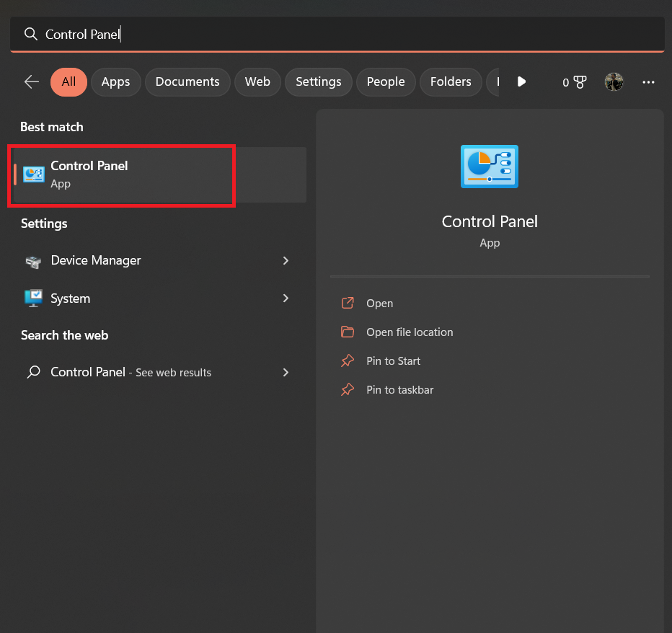Click the Pin to Start pin icon
Image resolution: width=672 pixels, height=633 pixels.
[348, 360]
